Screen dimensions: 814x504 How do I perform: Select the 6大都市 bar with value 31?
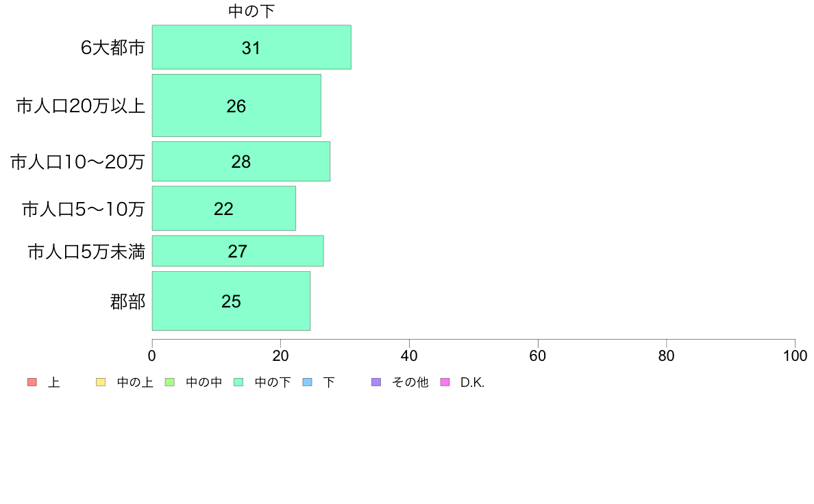[251, 47]
